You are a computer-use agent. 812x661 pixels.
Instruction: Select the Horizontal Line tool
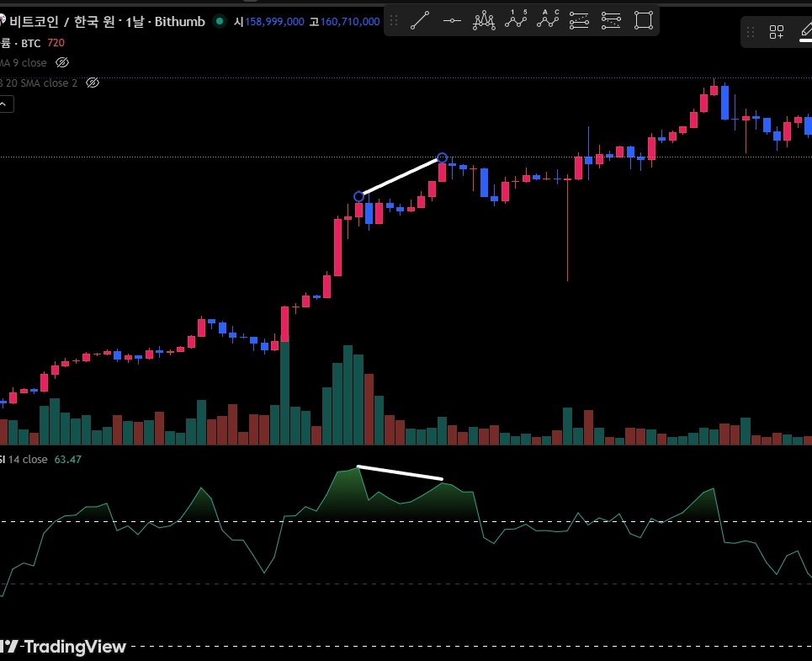point(452,21)
